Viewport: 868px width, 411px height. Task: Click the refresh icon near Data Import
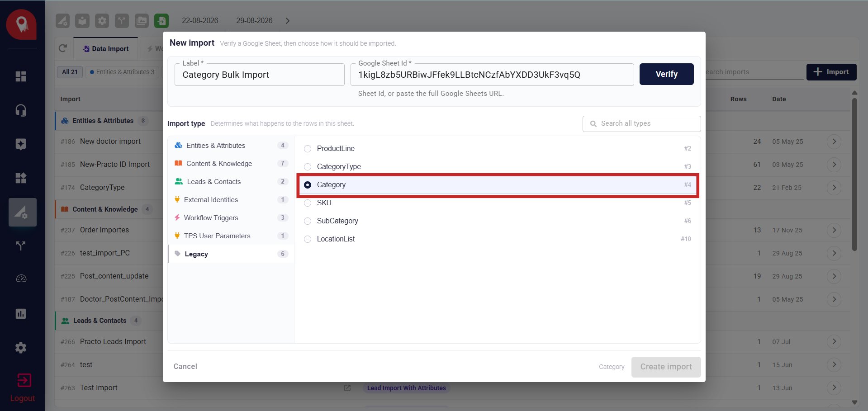pyautogui.click(x=63, y=48)
